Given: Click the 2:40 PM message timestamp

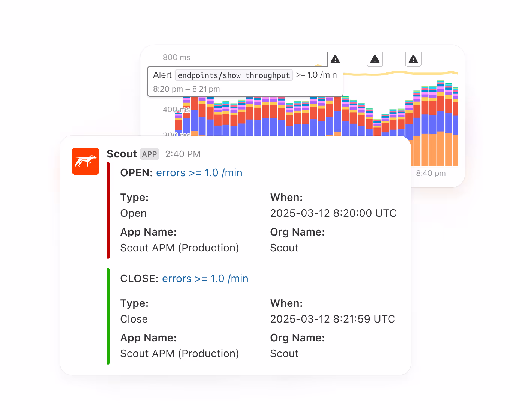Looking at the screenshot, I should point(183,154).
